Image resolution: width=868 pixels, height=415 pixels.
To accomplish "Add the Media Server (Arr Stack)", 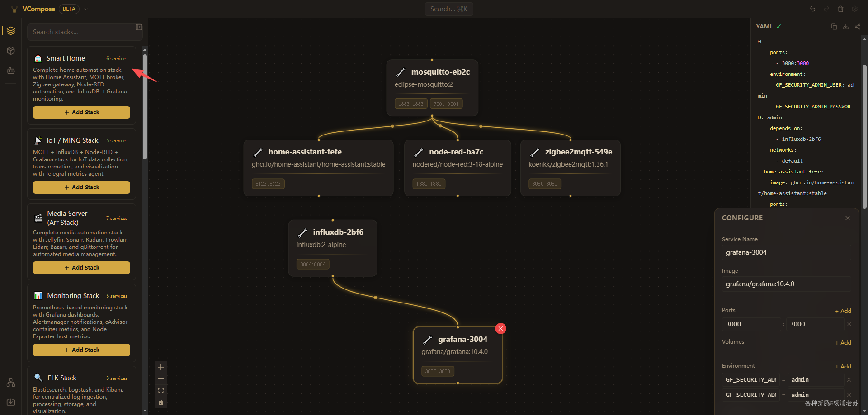I will point(81,268).
